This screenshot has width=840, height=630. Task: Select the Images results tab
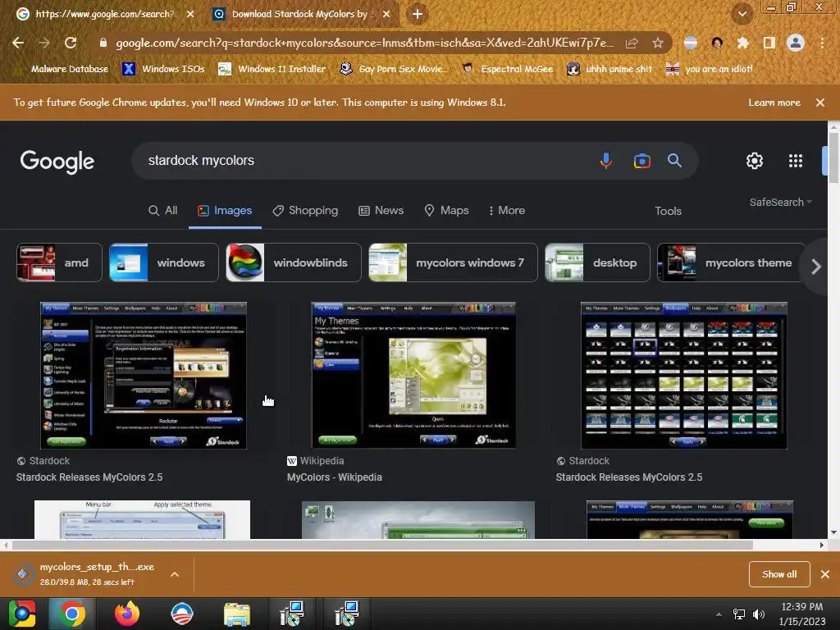click(225, 211)
